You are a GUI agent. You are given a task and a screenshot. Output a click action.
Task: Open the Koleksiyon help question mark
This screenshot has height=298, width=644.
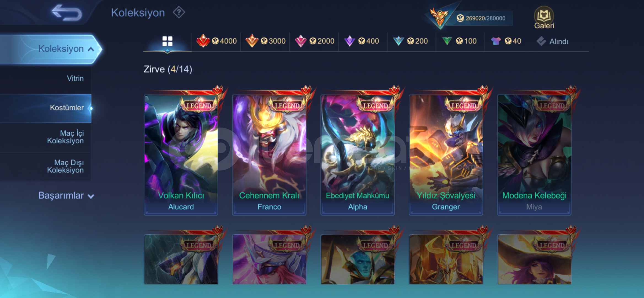[179, 12]
